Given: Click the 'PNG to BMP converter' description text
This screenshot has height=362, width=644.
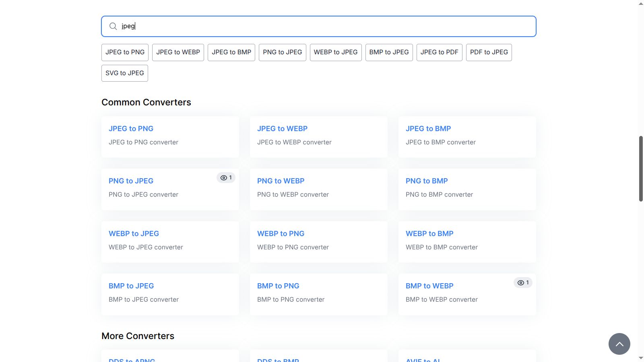Looking at the screenshot, I should pyautogui.click(x=439, y=195).
